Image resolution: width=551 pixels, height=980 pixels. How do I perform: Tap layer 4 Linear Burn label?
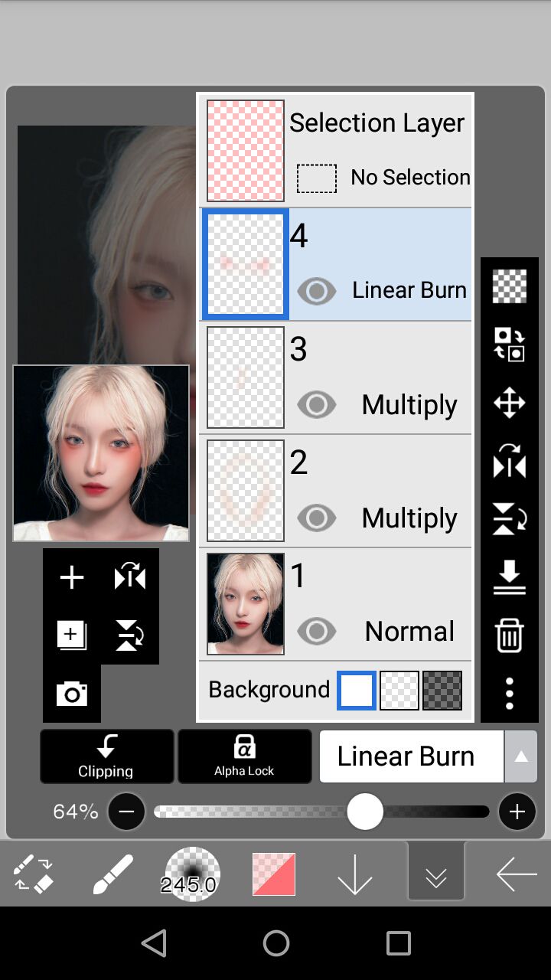pyautogui.click(x=409, y=290)
